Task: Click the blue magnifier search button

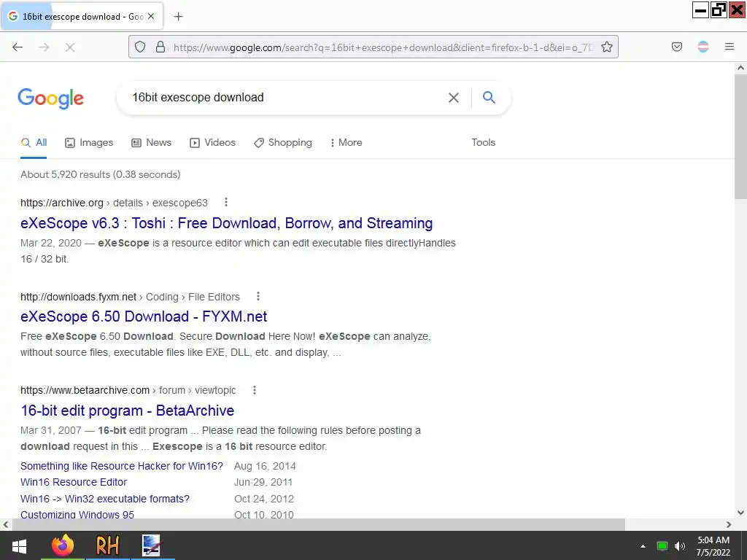Action: click(489, 98)
